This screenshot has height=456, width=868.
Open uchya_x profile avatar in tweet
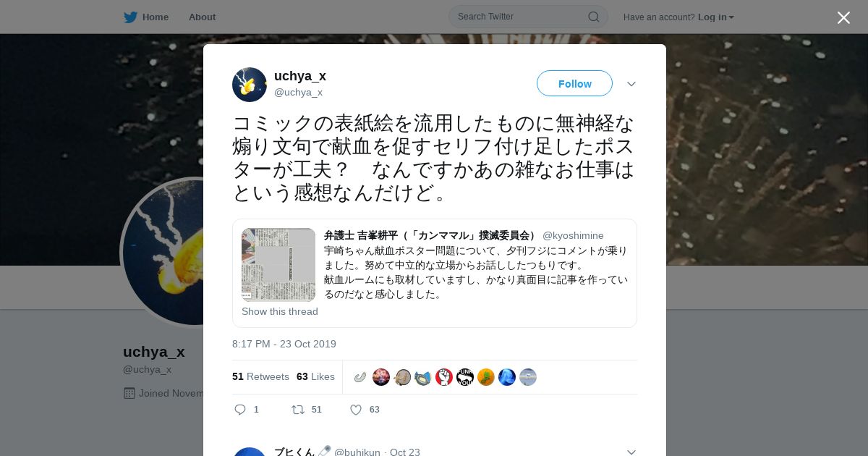(250, 85)
